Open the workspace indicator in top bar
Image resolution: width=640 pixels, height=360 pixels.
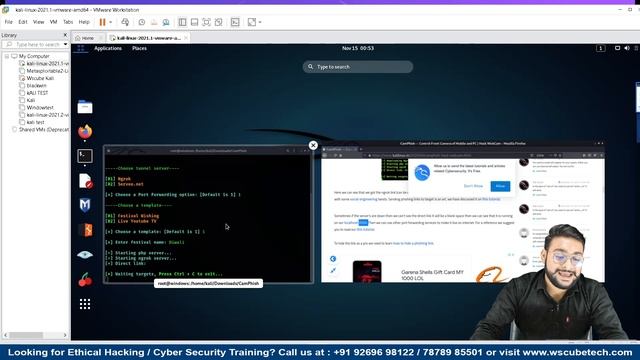click(x=601, y=48)
